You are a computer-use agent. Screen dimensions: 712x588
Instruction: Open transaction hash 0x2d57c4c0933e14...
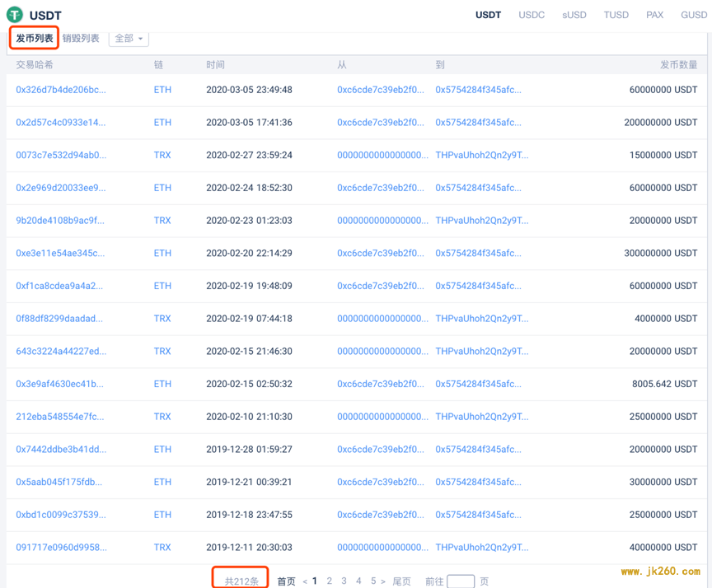(x=61, y=123)
